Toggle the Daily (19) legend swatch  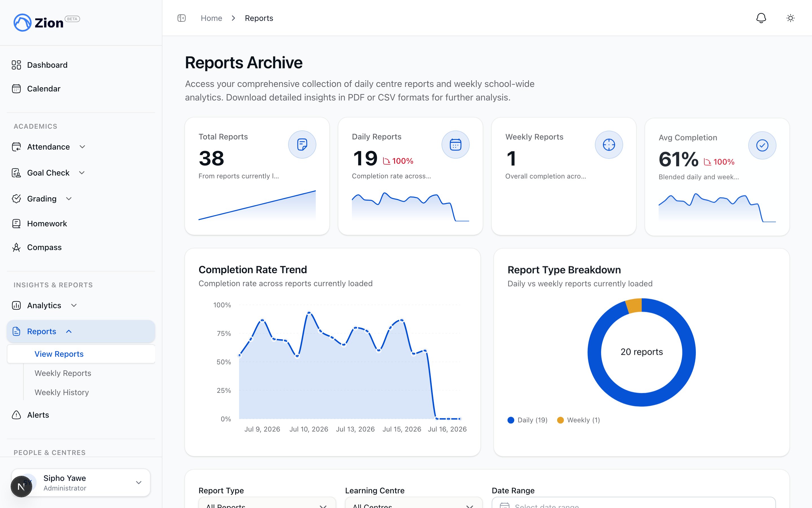(x=511, y=420)
